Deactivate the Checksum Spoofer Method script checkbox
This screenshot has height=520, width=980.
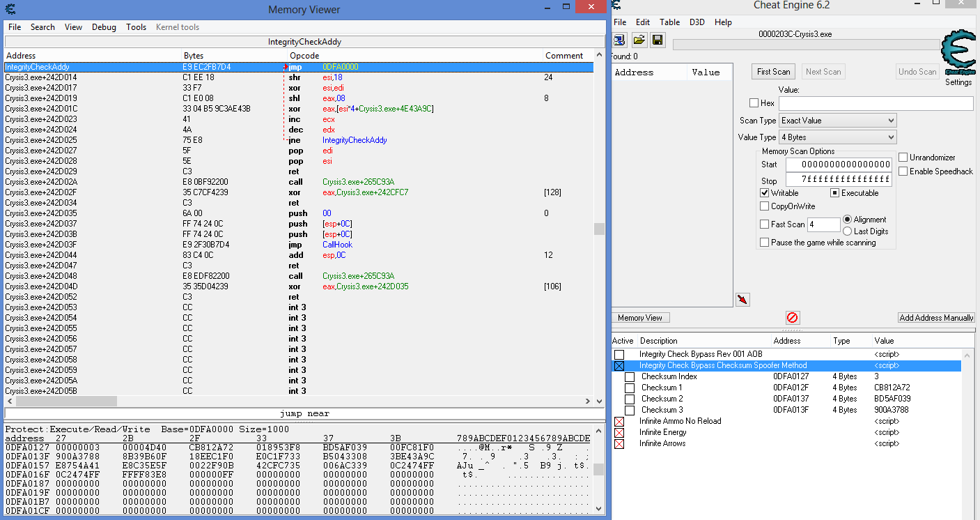pyautogui.click(x=619, y=366)
